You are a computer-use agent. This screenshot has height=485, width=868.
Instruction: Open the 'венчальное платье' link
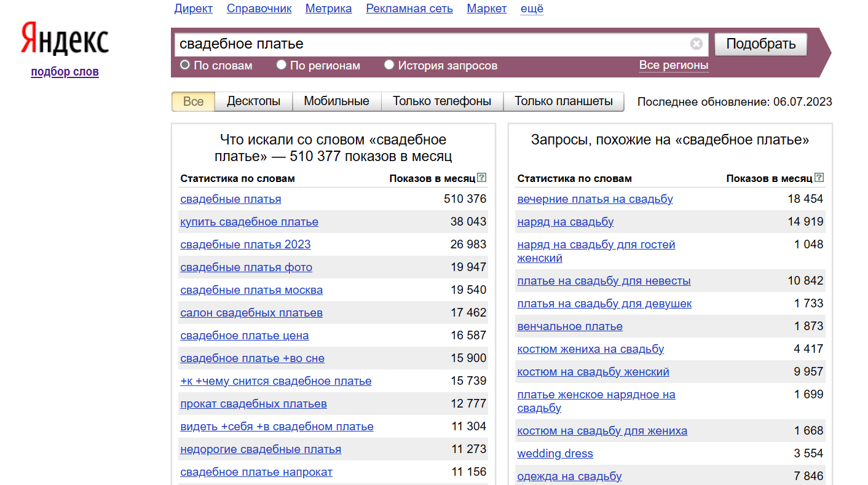coord(570,326)
